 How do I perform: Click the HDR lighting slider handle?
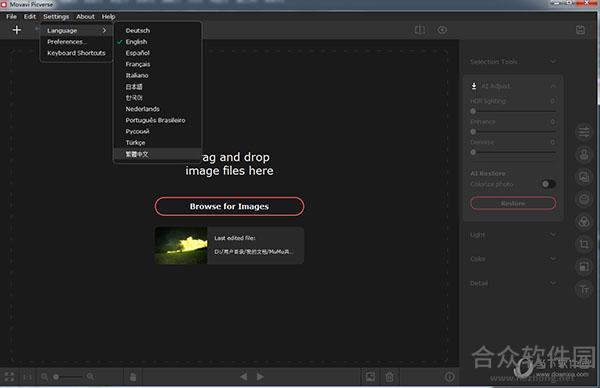click(473, 111)
